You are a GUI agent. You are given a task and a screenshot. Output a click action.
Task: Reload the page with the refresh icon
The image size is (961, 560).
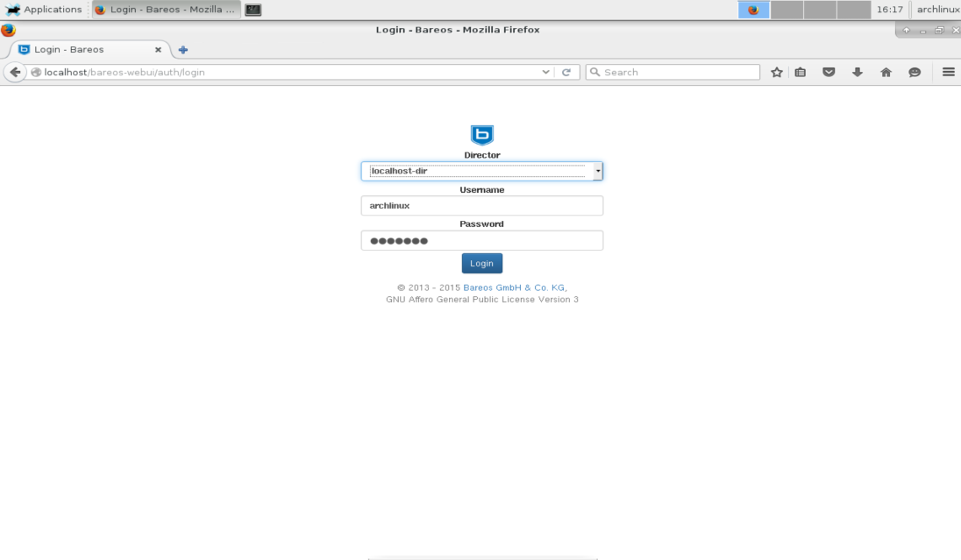566,72
